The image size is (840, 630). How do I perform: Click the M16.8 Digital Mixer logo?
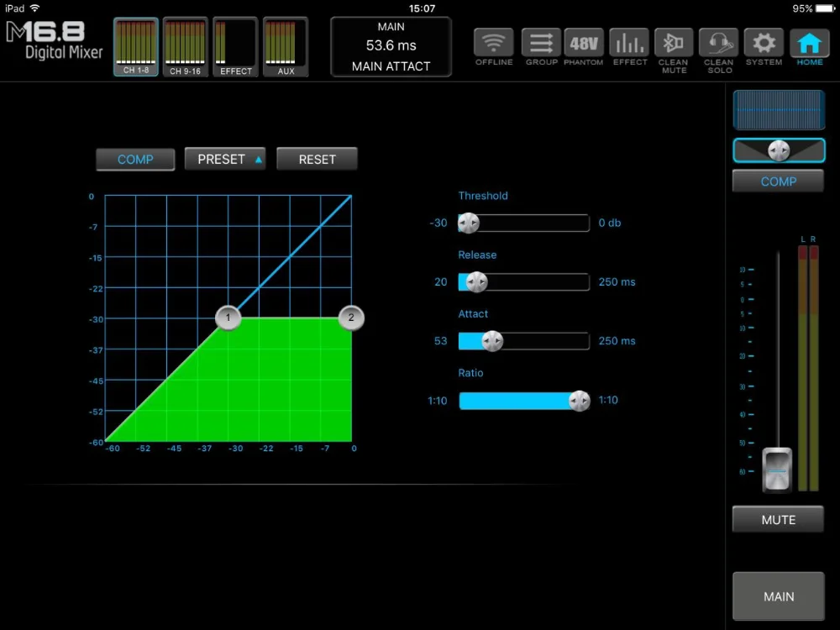[54, 40]
